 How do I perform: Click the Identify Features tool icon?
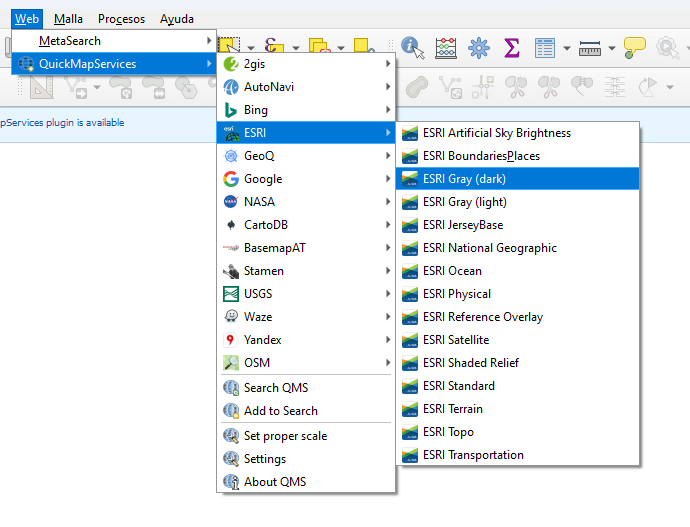[x=412, y=48]
